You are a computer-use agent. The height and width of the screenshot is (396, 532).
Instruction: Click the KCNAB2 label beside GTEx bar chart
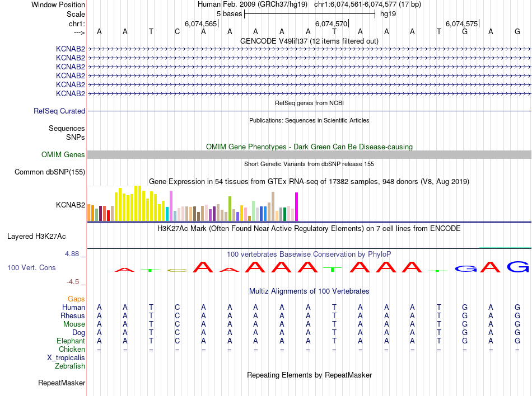tap(71, 205)
